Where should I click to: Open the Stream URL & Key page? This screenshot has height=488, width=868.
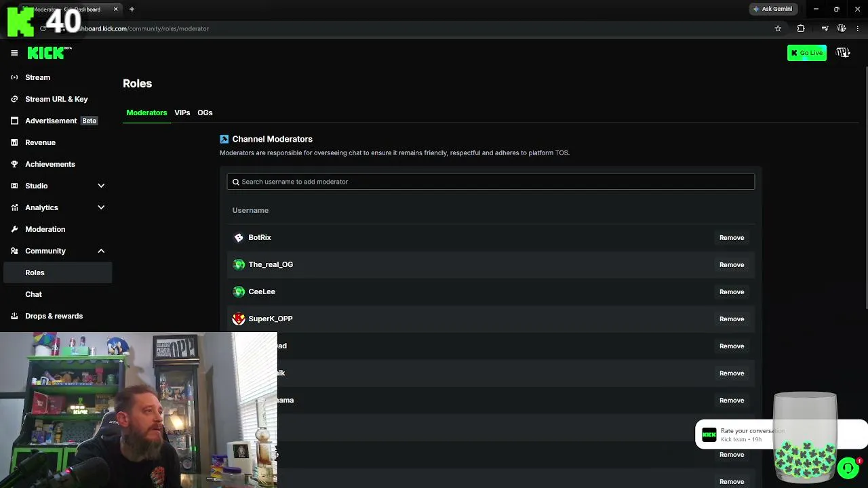tap(56, 99)
